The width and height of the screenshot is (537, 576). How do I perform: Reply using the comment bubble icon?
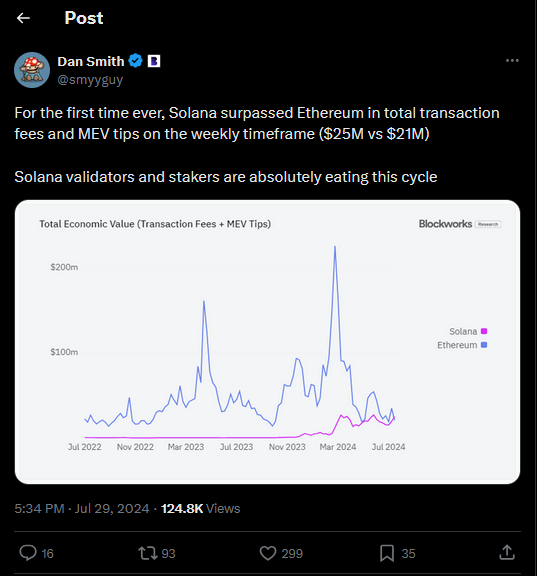(x=28, y=553)
